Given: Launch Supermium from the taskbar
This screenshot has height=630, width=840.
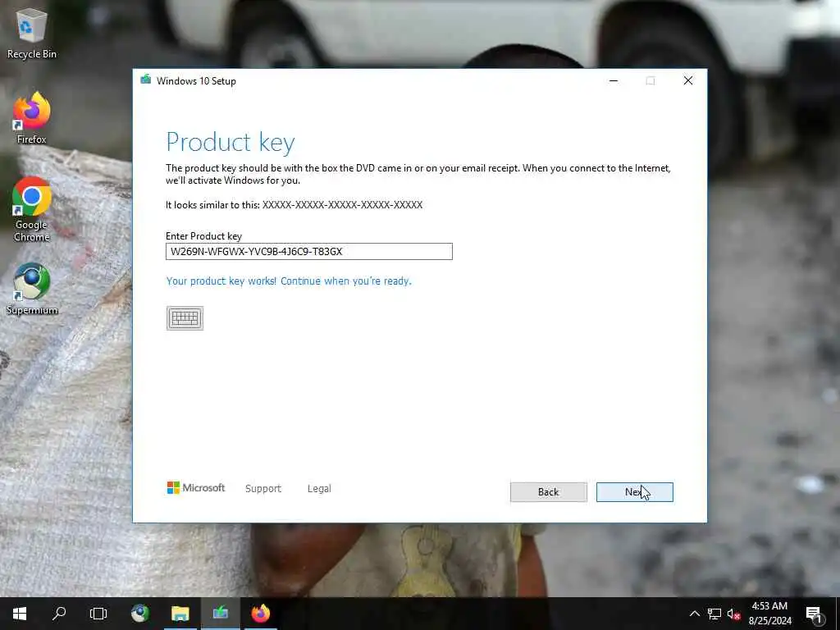Looking at the screenshot, I should point(140,614).
